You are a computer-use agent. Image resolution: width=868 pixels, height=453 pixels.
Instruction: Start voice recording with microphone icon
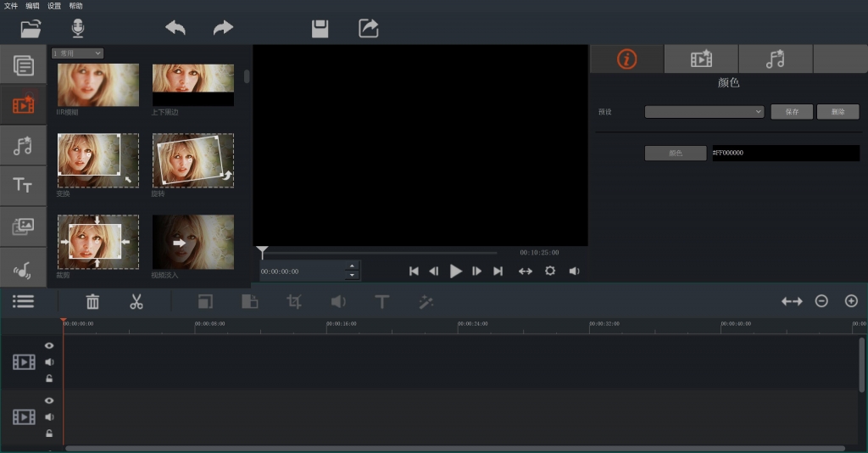[x=78, y=28]
